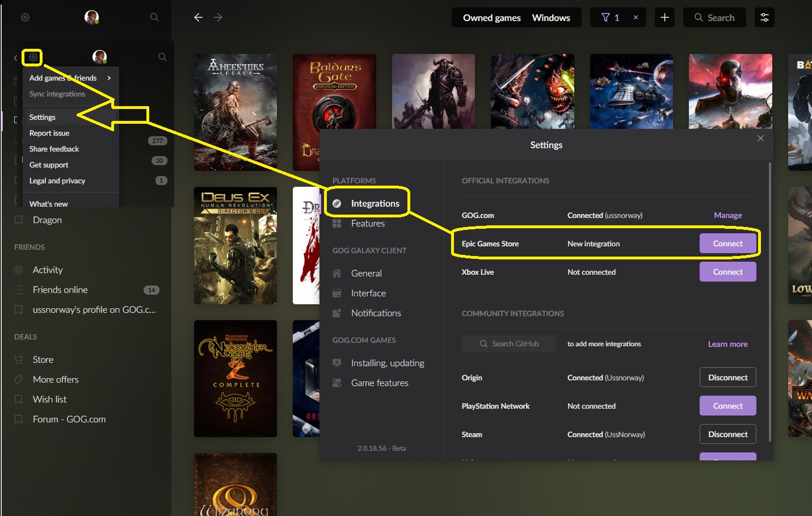The height and width of the screenshot is (516, 812).
Task: Open the Ancestors Legacy game cover
Action: (x=235, y=112)
